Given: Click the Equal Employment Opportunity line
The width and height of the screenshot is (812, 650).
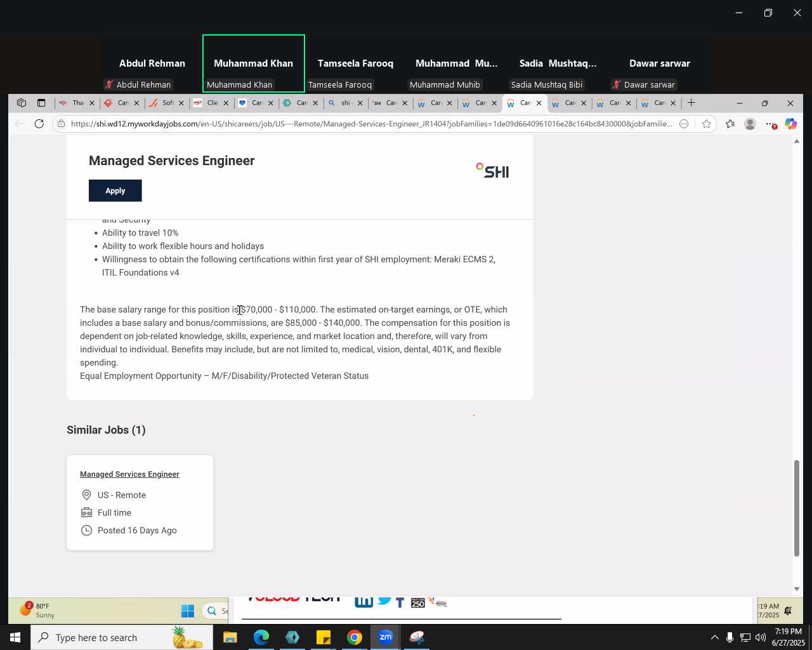Looking at the screenshot, I should click(x=224, y=376).
